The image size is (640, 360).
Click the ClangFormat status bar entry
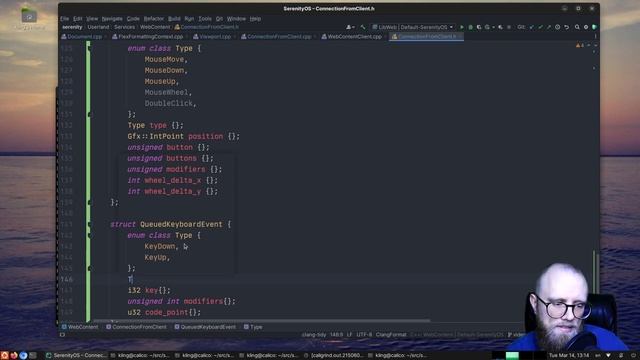(391, 335)
